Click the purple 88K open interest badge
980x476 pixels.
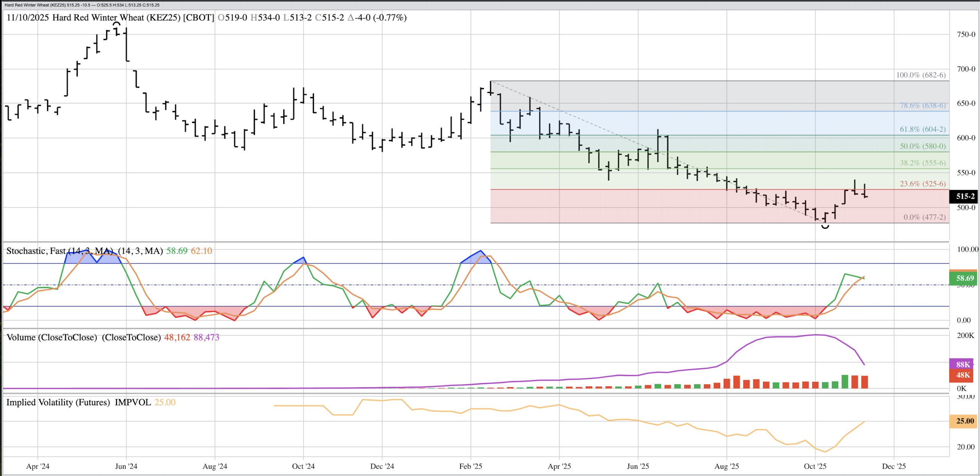click(x=963, y=364)
